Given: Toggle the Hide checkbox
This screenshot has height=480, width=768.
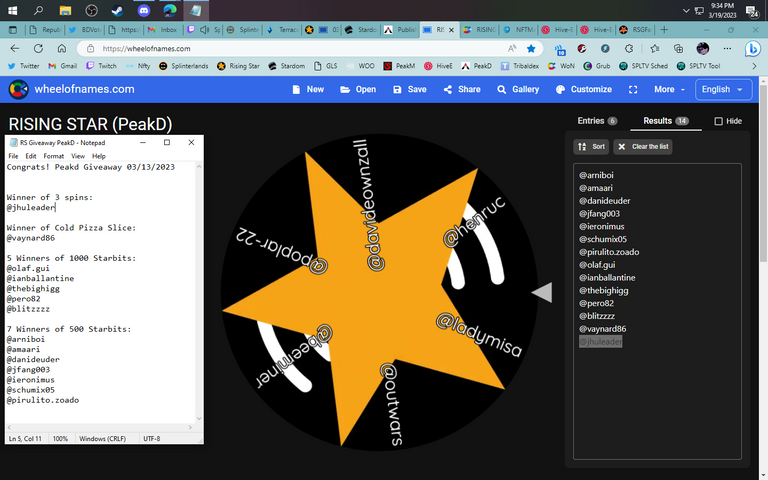Looking at the screenshot, I should (x=719, y=121).
